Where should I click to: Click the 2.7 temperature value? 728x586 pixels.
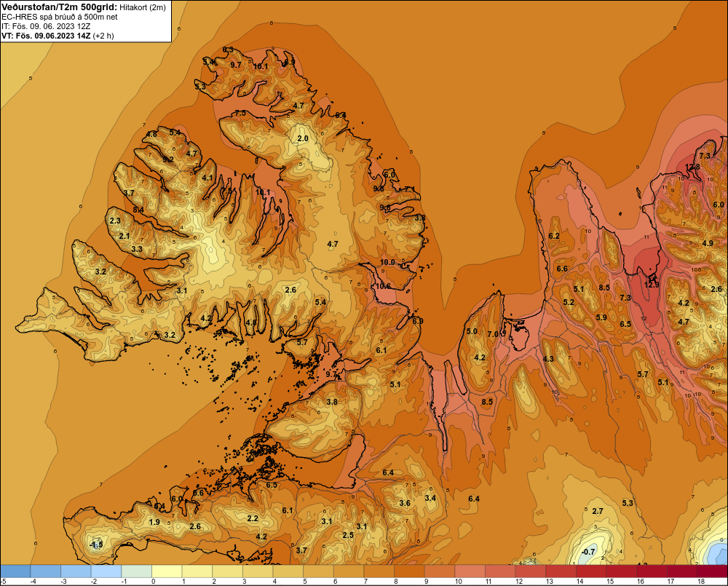[x=598, y=511]
